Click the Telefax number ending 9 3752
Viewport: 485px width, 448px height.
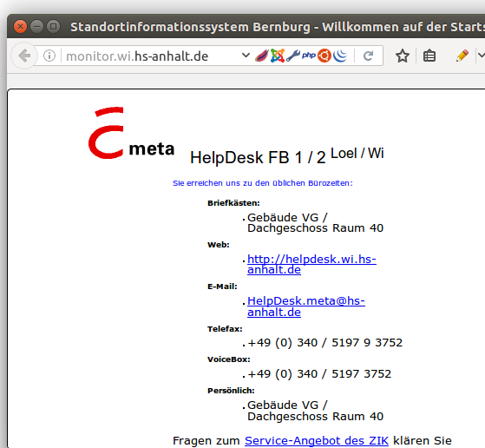click(325, 343)
